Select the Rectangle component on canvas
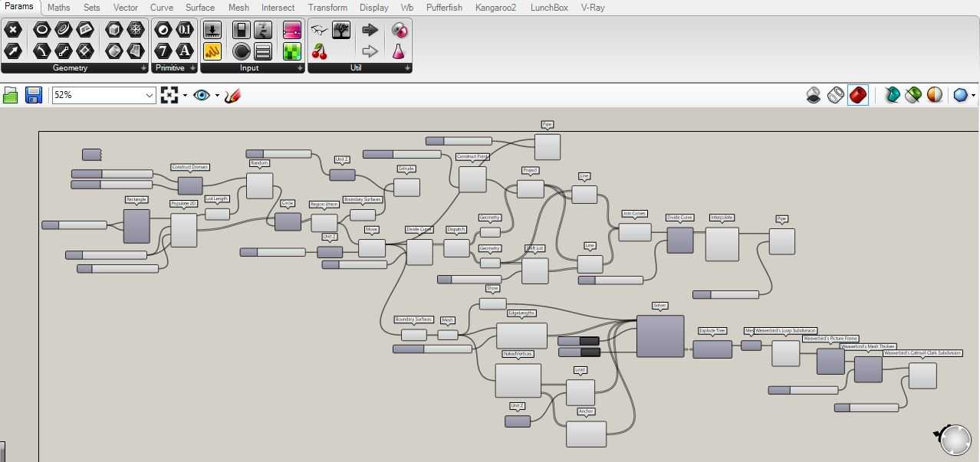 [x=136, y=226]
